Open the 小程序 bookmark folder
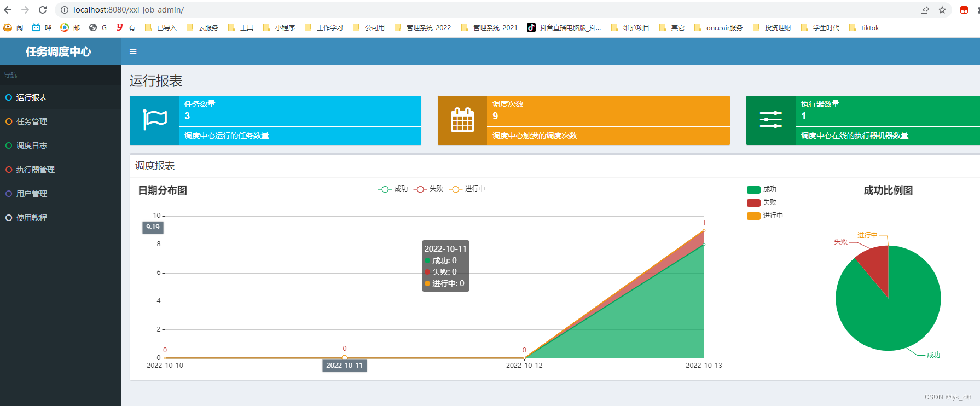The height and width of the screenshot is (406, 980). coord(279,27)
